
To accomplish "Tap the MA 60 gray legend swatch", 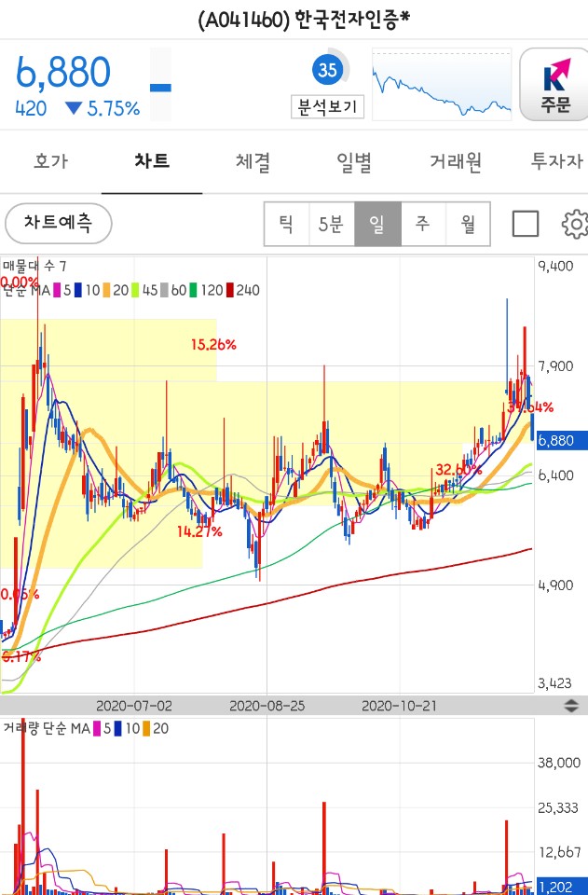I will coord(164,291).
